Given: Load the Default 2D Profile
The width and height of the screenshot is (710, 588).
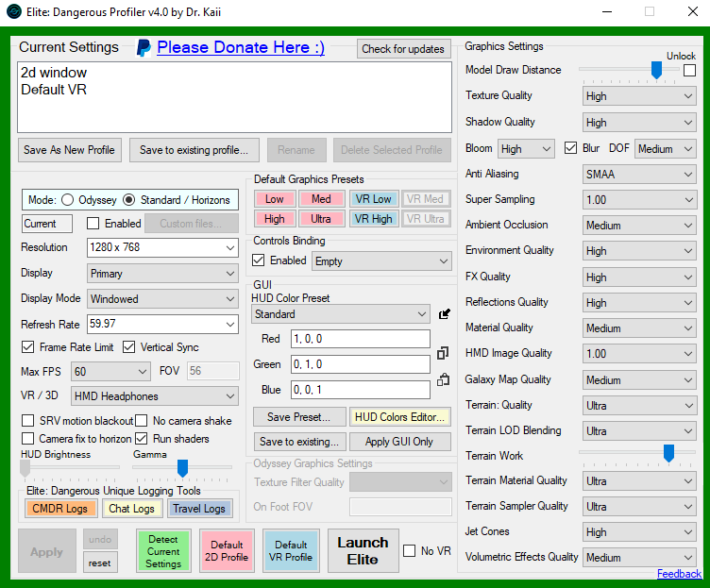Looking at the screenshot, I should click(x=227, y=551).
